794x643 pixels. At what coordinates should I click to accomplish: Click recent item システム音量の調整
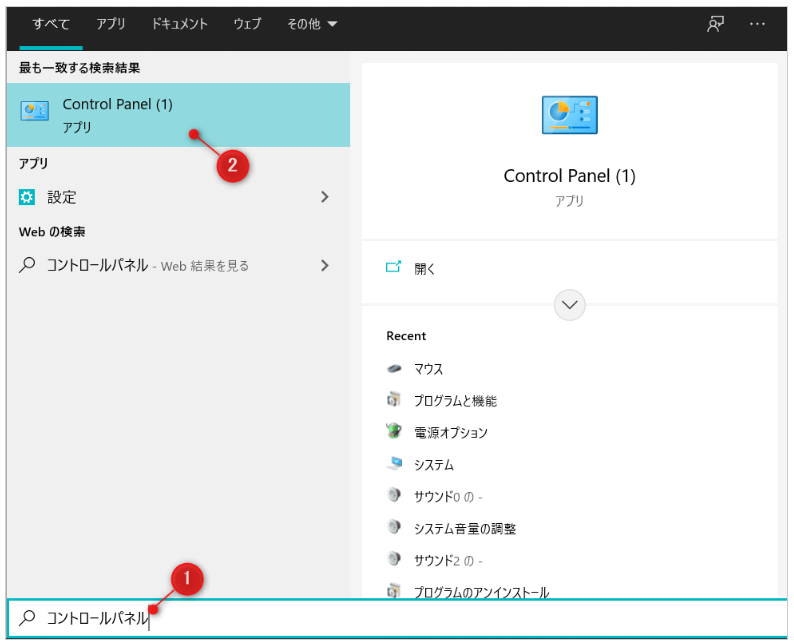point(464,529)
